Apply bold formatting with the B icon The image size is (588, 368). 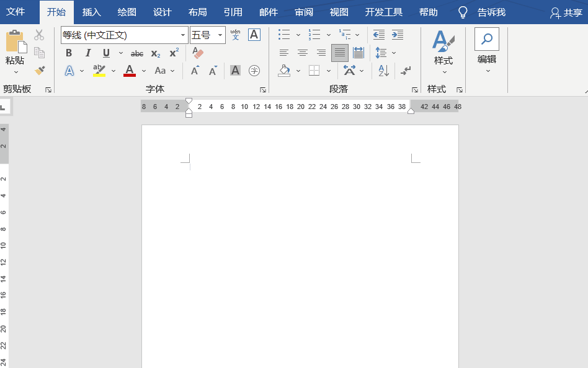[69, 53]
